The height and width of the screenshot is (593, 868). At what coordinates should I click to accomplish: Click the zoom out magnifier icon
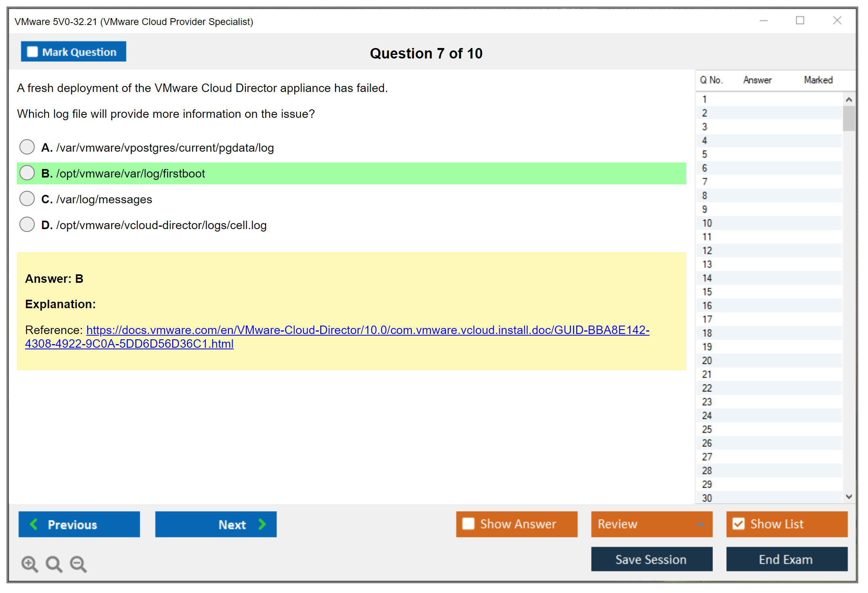[x=78, y=564]
